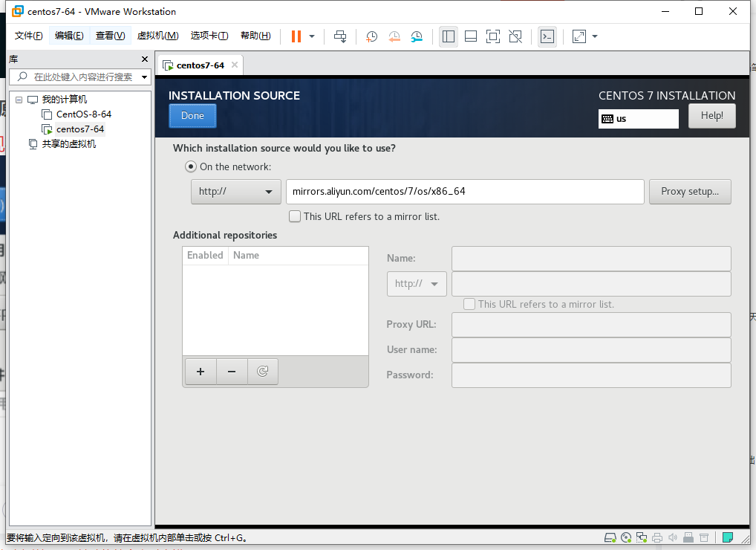Collapse the 我的计算机 tree node
This screenshot has width=756, height=550.
click(19, 99)
